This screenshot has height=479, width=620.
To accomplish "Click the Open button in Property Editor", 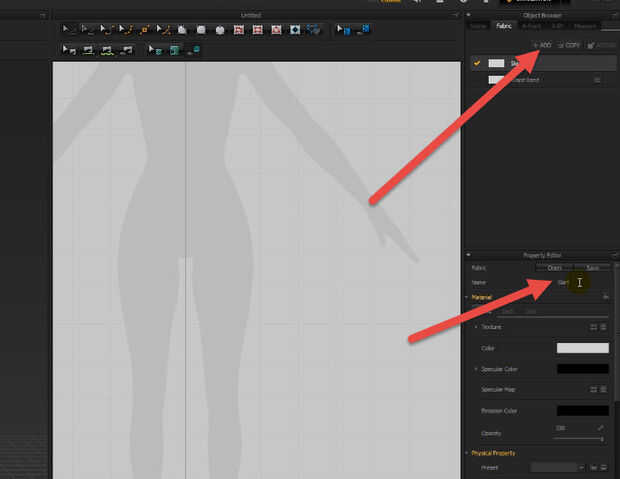I will click(553, 268).
